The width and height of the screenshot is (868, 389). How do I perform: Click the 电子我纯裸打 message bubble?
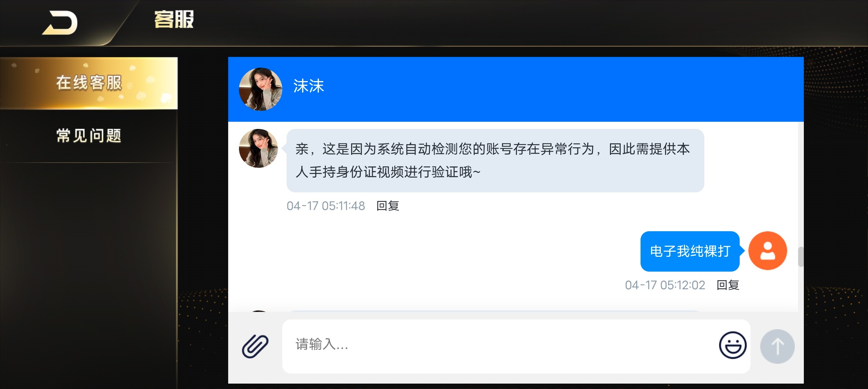690,251
